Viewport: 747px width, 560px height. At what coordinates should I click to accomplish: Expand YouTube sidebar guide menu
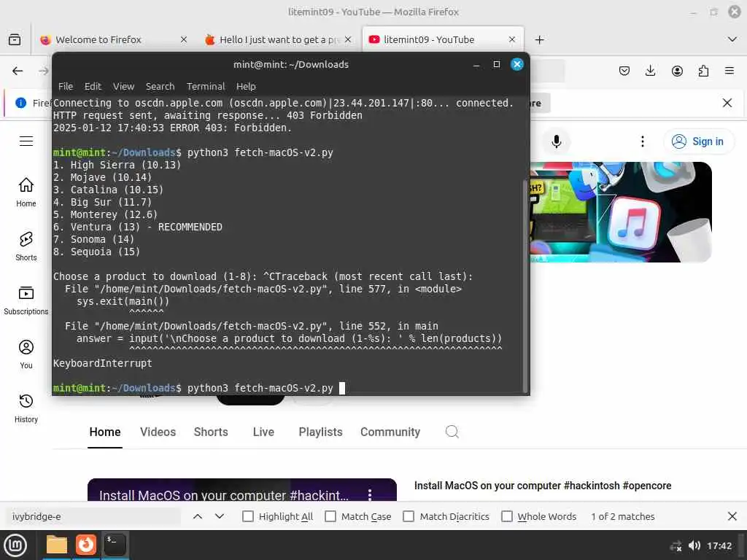pos(26,141)
